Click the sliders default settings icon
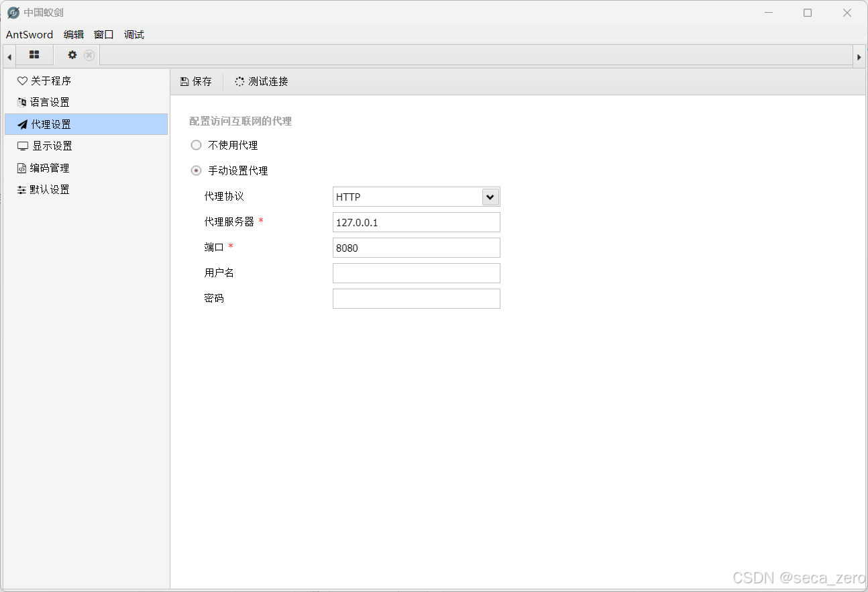 coord(22,190)
